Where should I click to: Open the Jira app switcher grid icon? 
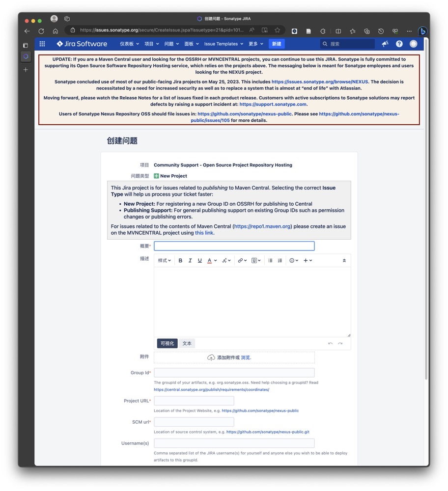(x=42, y=44)
